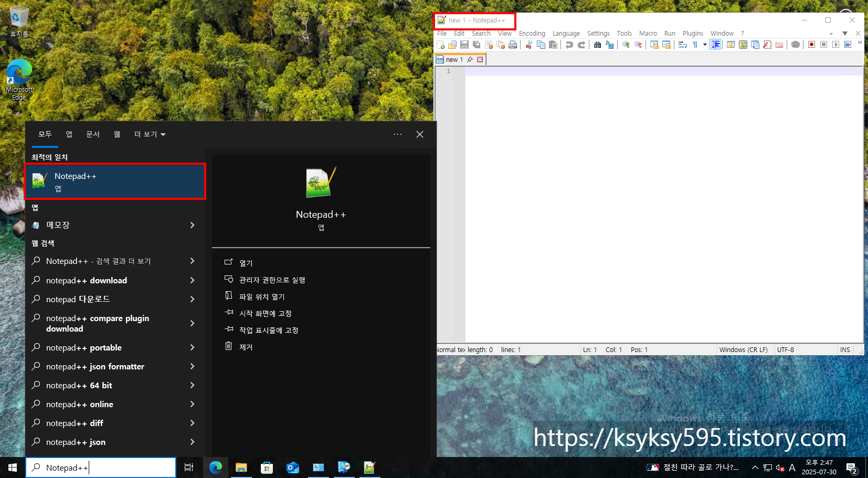
Task: Open the Document List panel icon
Action: pyautogui.click(x=755, y=45)
